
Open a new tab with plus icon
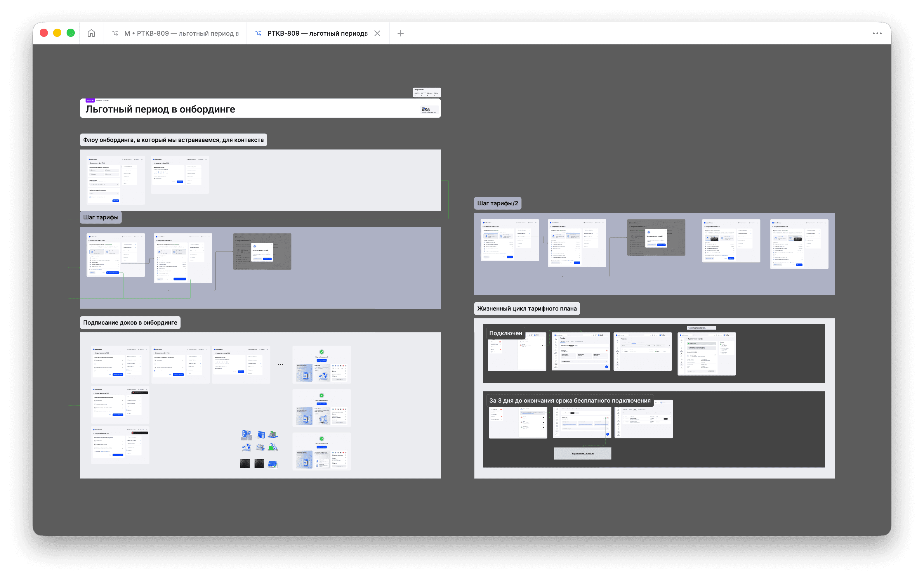[x=400, y=33]
